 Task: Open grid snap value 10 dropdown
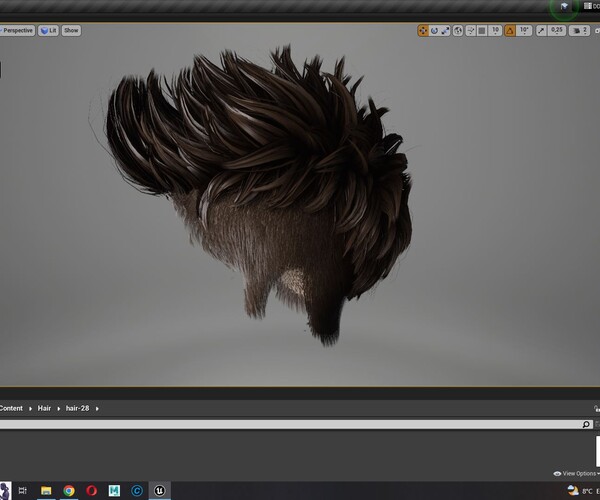[x=495, y=31]
